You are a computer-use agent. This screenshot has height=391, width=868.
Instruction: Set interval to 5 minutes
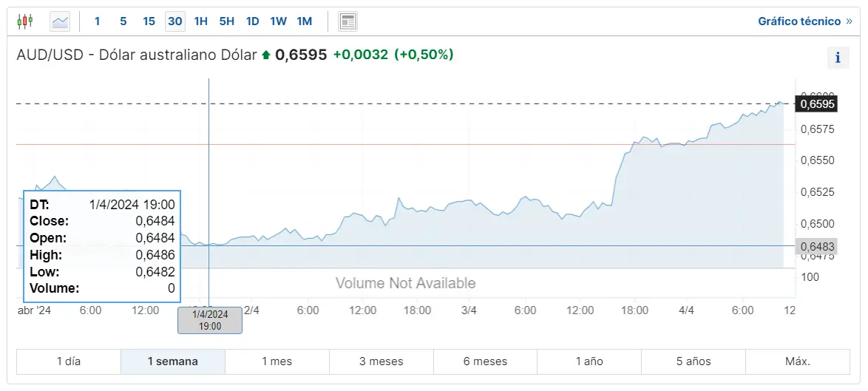123,21
